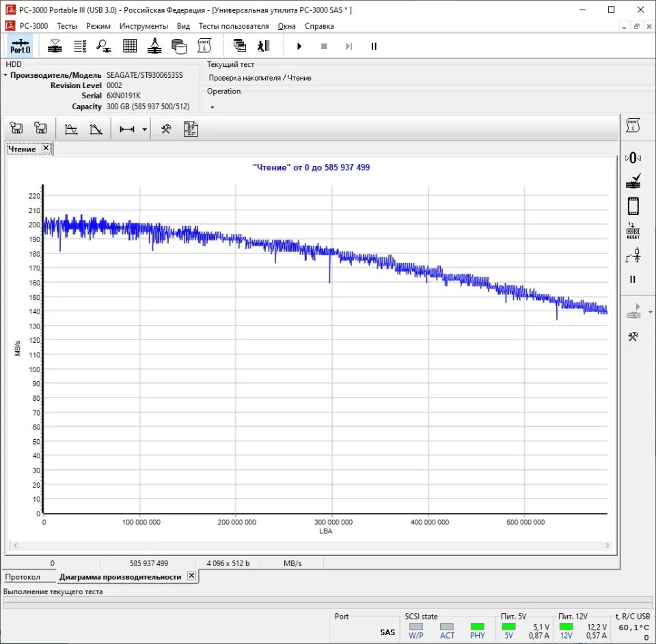
Task: Stop the current test
Action: pos(324,46)
